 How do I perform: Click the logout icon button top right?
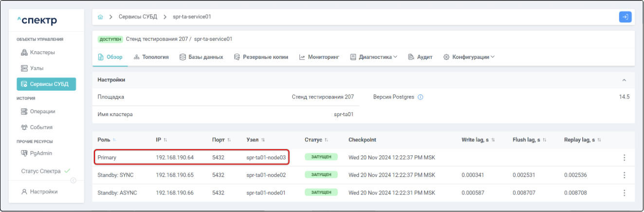pyautogui.click(x=625, y=17)
